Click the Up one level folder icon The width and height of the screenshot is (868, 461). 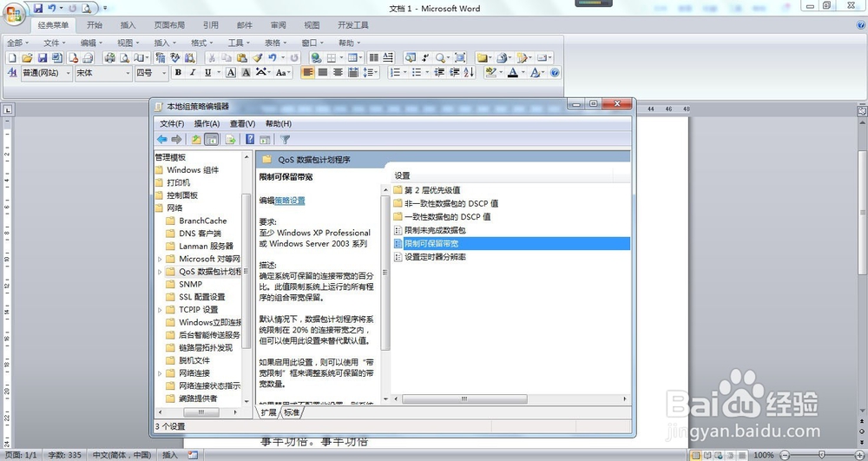[196, 140]
